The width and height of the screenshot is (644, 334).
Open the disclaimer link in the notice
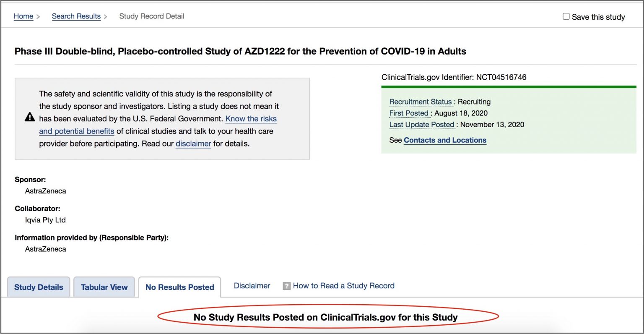(x=193, y=144)
